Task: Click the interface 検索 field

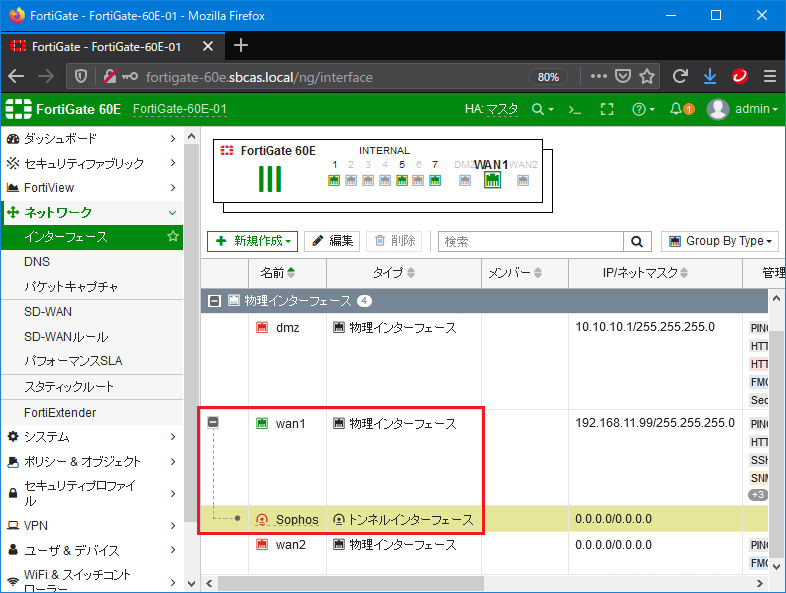Action: [x=531, y=242]
